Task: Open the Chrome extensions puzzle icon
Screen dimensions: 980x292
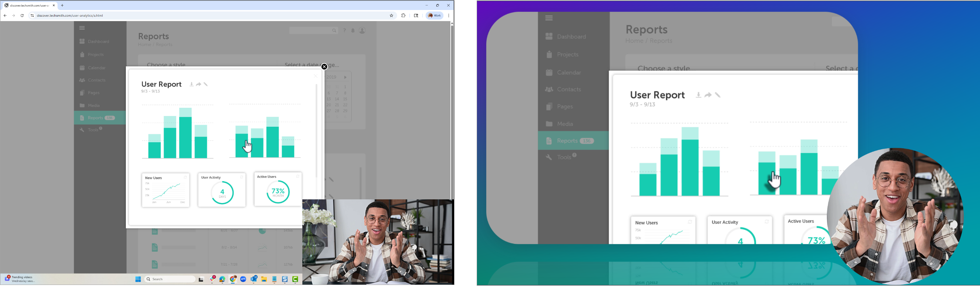Action: 403,16
